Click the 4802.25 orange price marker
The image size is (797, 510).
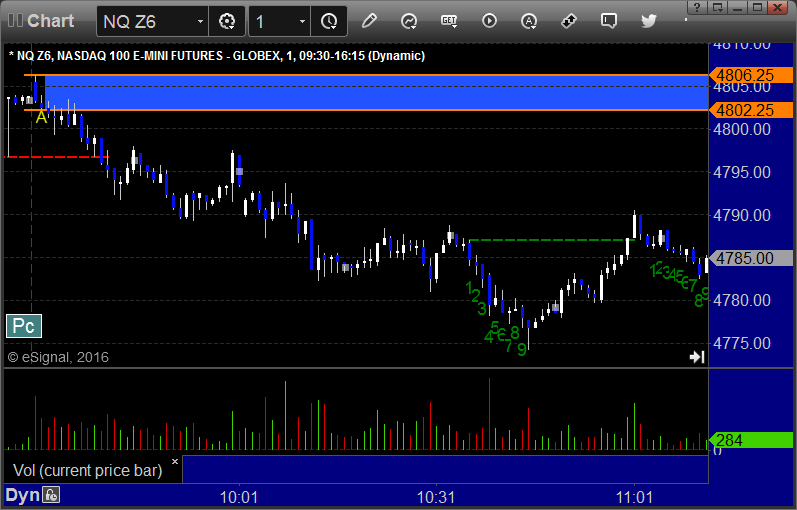(751, 110)
